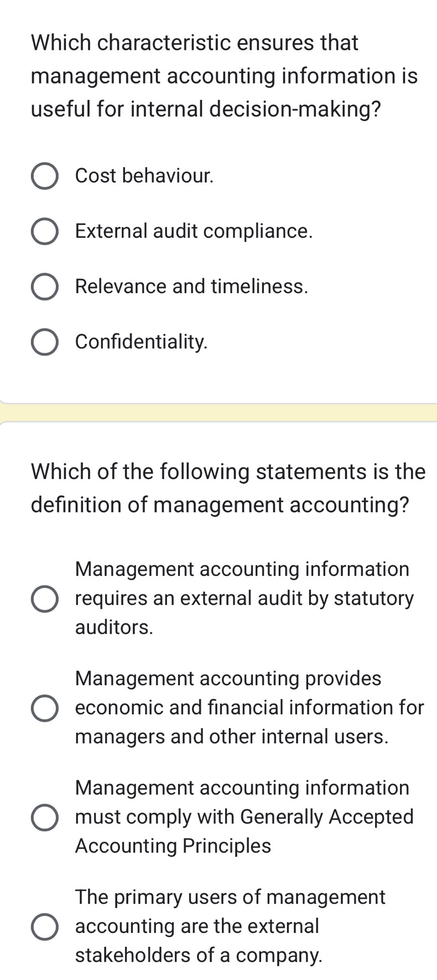Click the text 'requires an external audit by statutory auditors'
This screenshot has width=437, height=980.
[244, 598]
